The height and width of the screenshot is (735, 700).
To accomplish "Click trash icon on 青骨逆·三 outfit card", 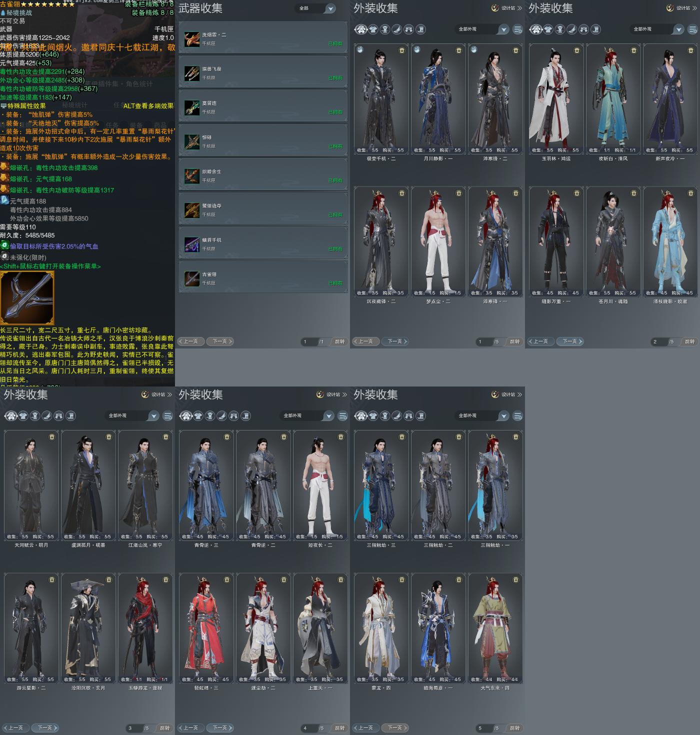I will coord(227,437).
